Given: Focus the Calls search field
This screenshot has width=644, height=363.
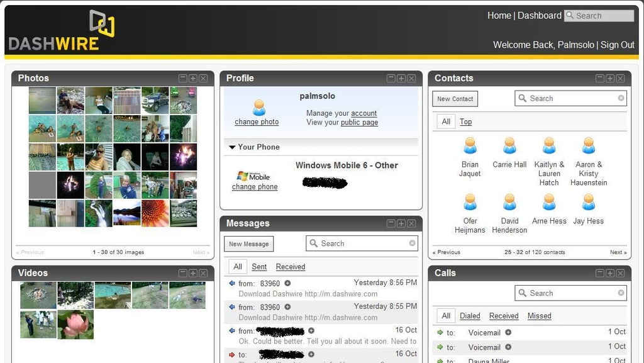Looking at the screenshot, I should (570, 293).
